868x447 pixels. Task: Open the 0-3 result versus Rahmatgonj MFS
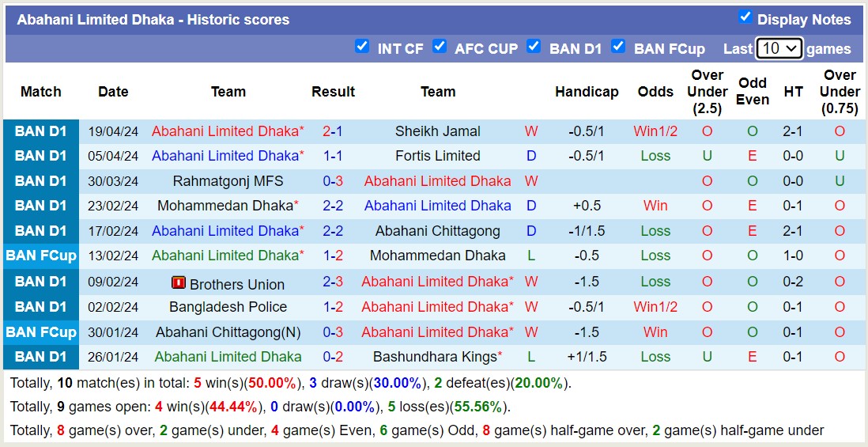tap(333, 181)
